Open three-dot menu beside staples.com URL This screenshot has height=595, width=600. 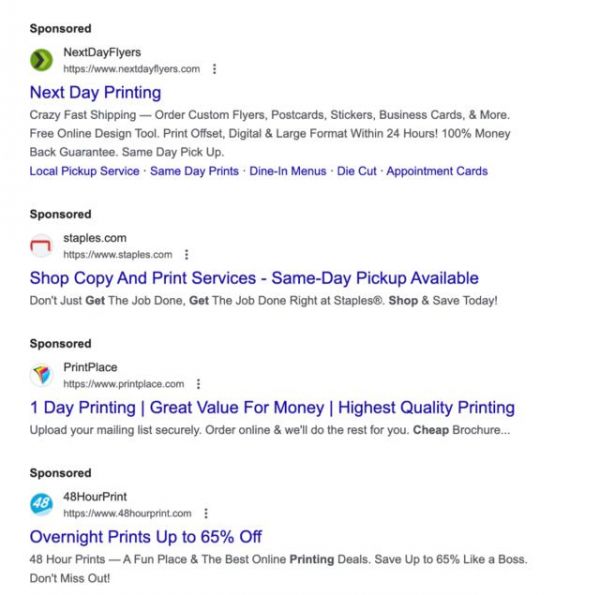(187, 255)
